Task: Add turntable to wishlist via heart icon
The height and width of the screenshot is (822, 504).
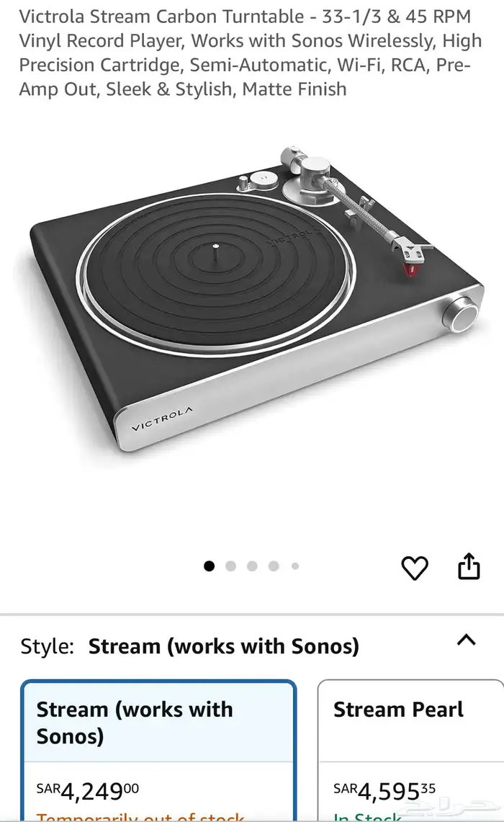Action: coord(415,567)
